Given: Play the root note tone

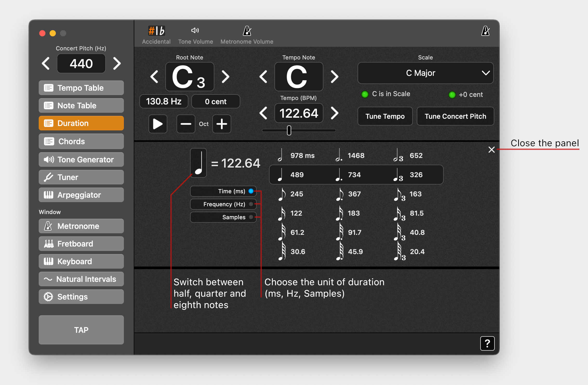Looking at the screenshot, I should coord(158,124).
